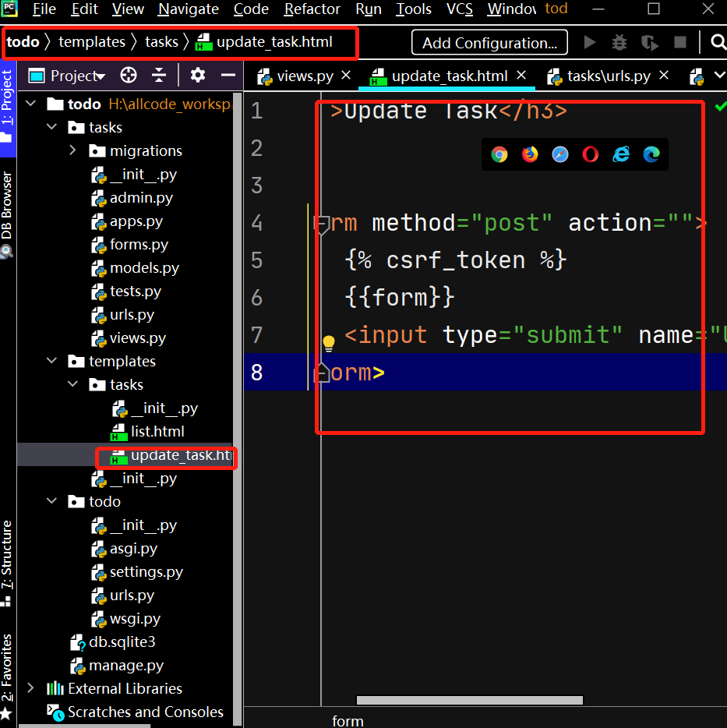This screenshot has height=728, width=727.
Task: Hide the Project panel with minus icon
Action: pos(228,75)
